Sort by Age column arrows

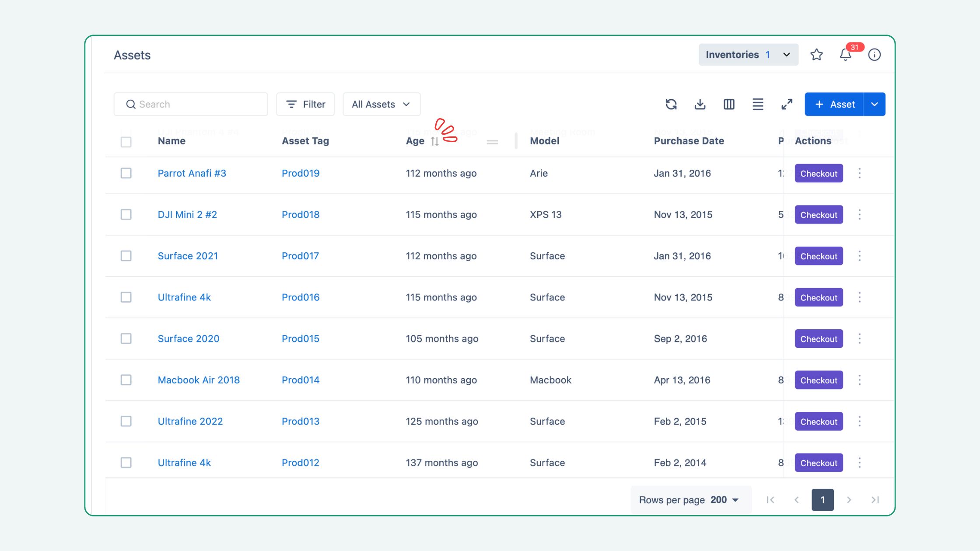tap(434, 141)
